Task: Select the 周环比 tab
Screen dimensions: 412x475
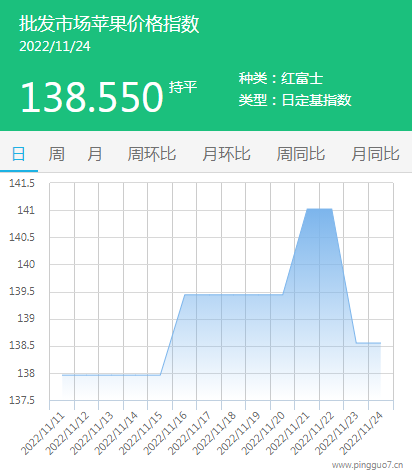Action: pyautogui.click(x=152, y=154)
